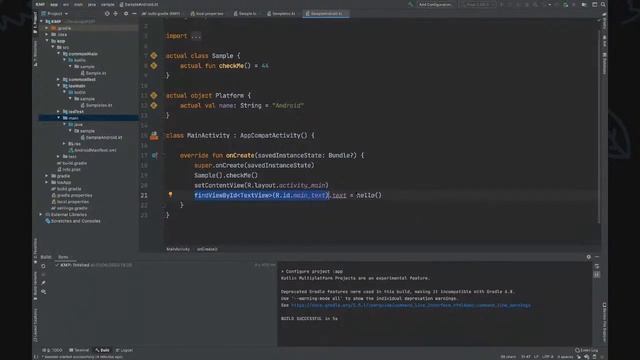This screenshot has width=640, height=360.
Task: Open Project panel settings gear
Action: [126, 13]
